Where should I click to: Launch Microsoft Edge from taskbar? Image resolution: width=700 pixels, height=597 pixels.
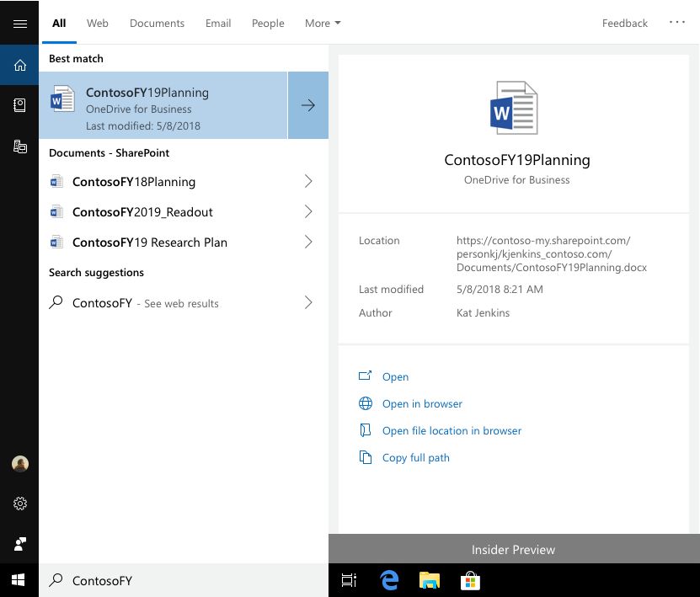click(389, 580)
